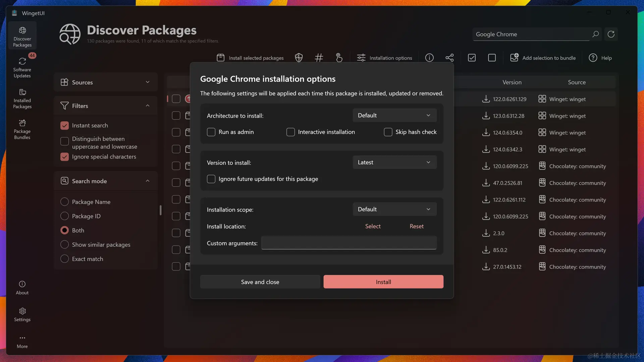Open the Discover Packages sidebar page
The image size is (644, 362).
coord(22,36)
